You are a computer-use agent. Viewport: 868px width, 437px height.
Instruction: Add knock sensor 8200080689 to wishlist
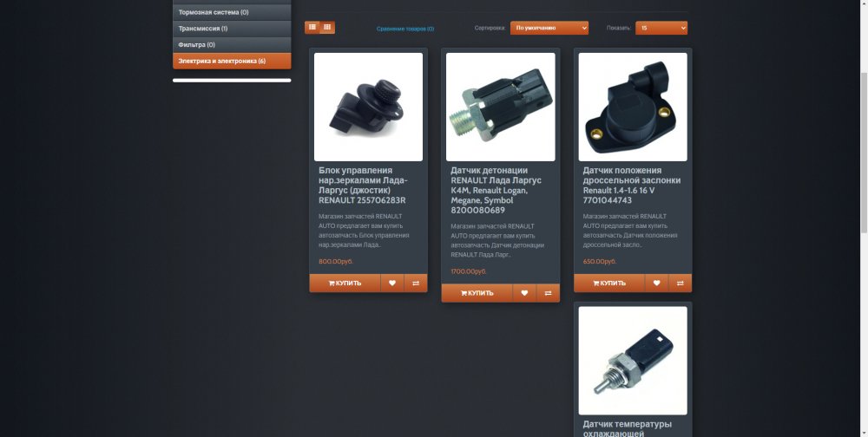(524, 293)
